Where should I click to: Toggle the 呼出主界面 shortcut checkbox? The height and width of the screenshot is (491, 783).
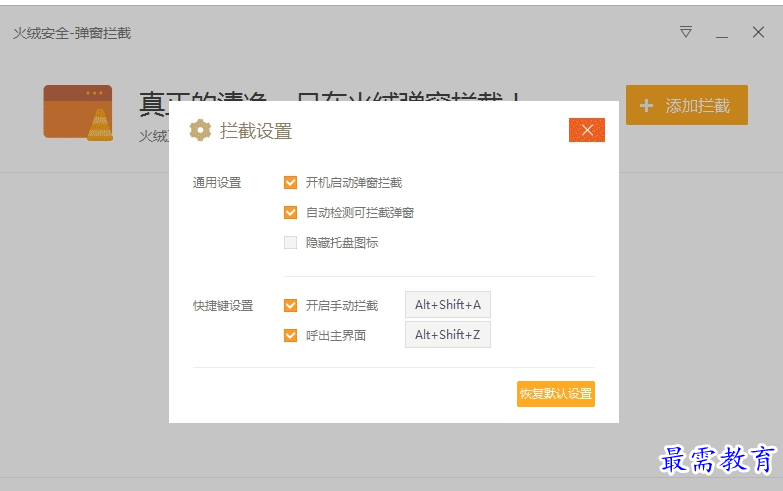(290, 335)
